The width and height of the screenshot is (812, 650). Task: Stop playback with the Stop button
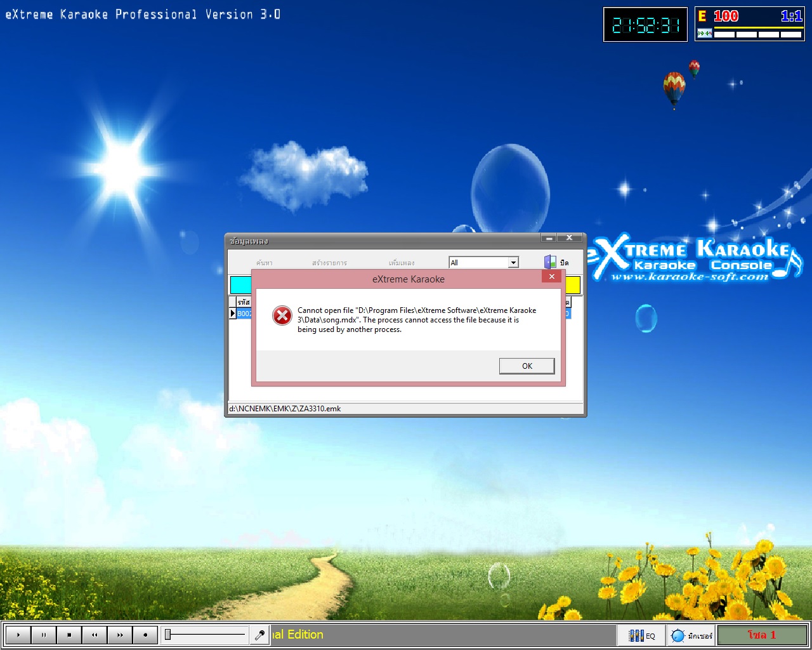pyautogui.click(x=69, y=635)
